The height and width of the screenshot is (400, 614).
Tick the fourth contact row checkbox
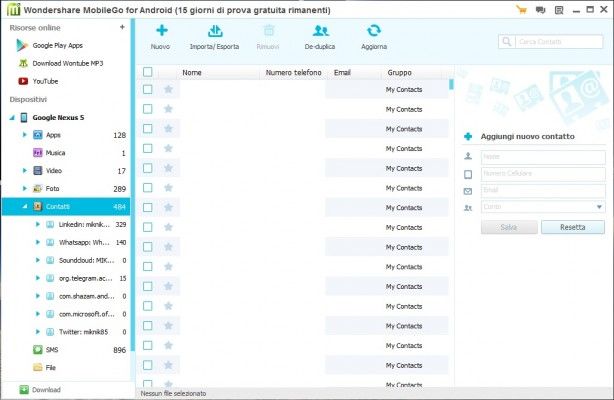pyautogui.click(x=148, y=148)
